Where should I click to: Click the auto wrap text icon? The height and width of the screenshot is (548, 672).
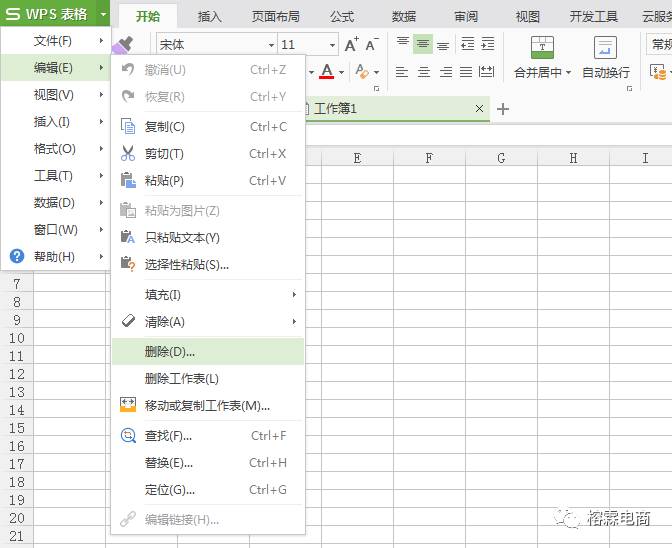coord(605,47)
